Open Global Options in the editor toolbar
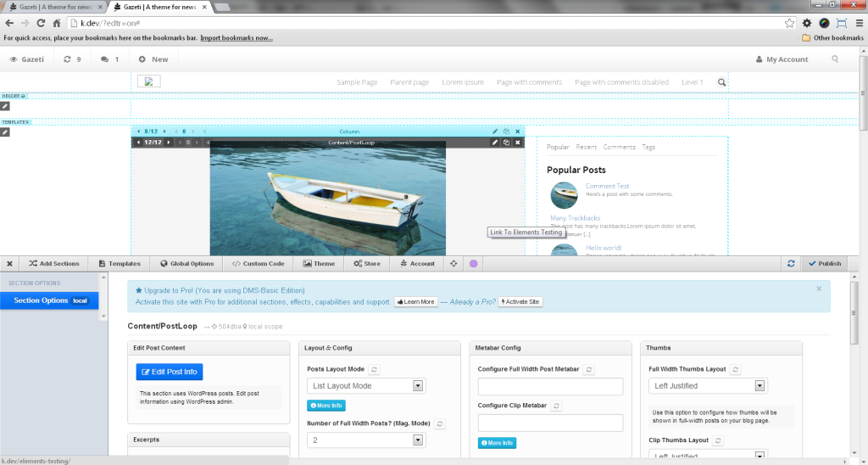The width and height of the screenshot is (868, 465). 186,264
